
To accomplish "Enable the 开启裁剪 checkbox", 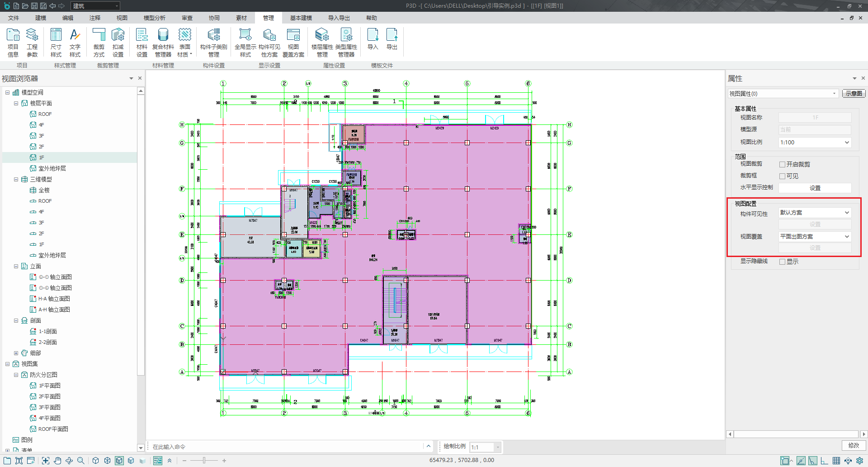I will 782,165.
